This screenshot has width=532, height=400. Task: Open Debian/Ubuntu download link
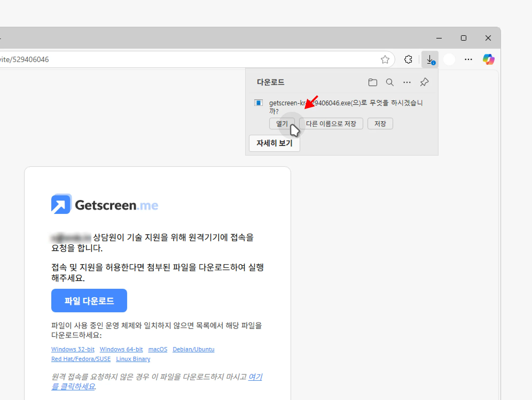click(193, 349)
